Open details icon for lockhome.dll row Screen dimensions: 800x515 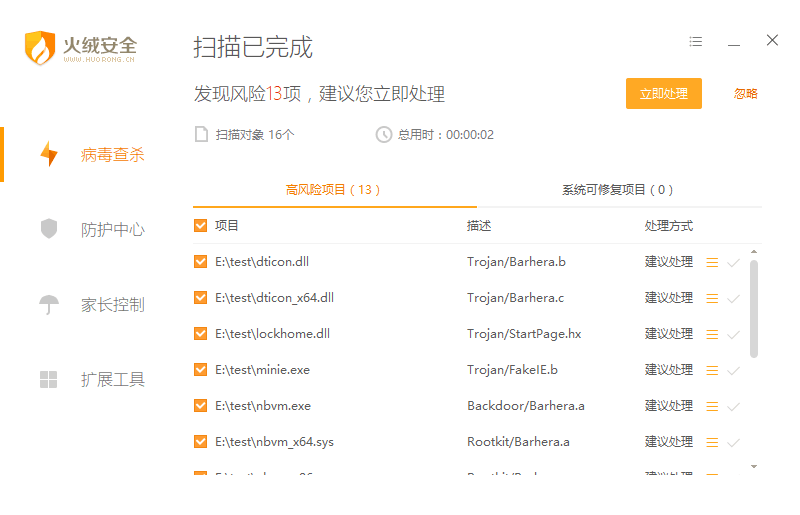click(712, 334)
